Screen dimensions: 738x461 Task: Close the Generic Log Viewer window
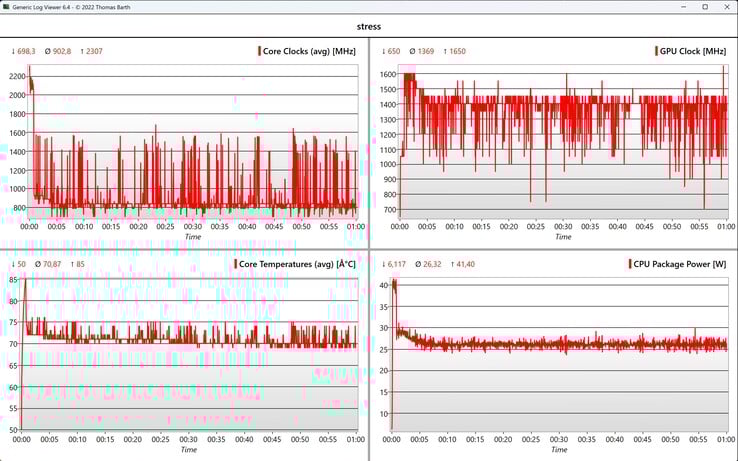point(727,7)
